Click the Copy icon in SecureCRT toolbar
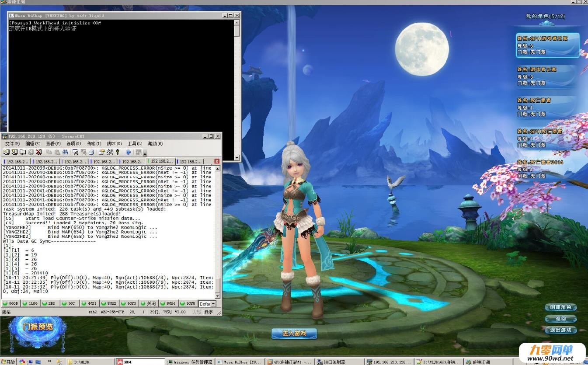The width and height of the screenshot is (588, 365). 49,152
